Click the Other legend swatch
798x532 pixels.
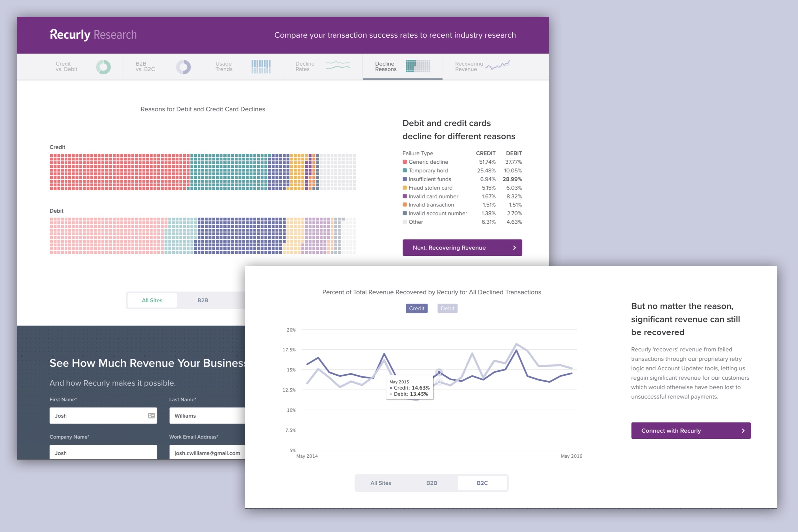click(404, 222)
